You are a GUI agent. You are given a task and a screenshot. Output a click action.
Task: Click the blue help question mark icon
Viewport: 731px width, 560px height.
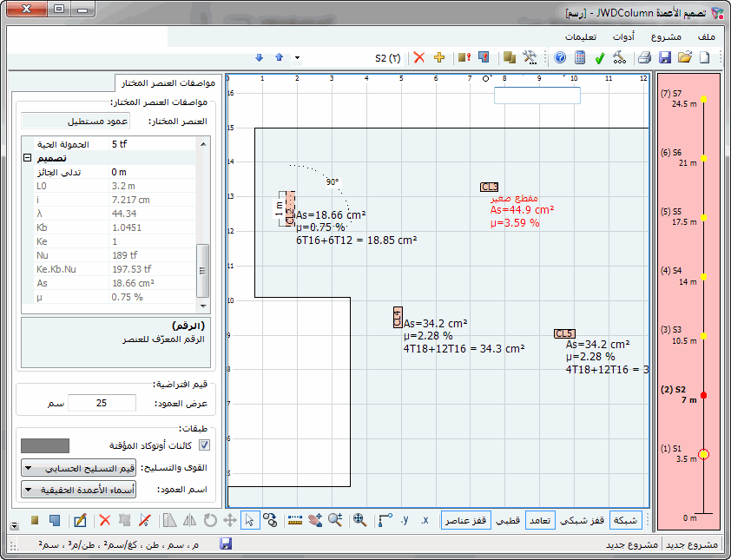coord(560,58)
